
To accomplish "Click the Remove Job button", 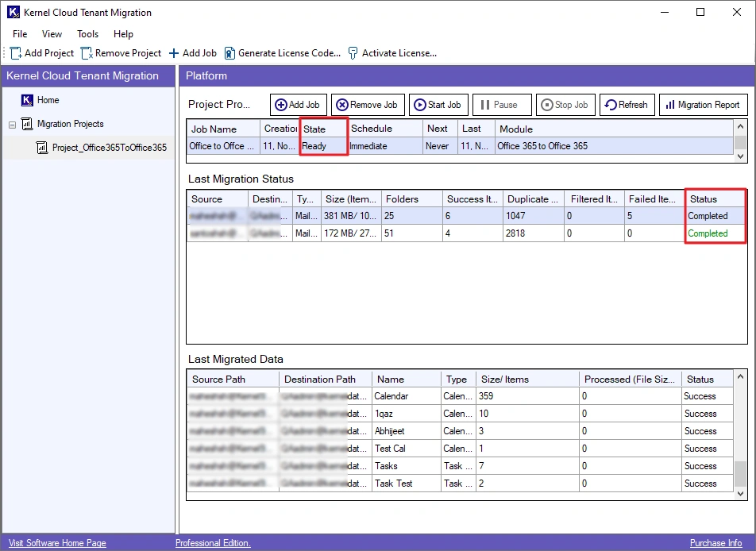I will (367, 105).
